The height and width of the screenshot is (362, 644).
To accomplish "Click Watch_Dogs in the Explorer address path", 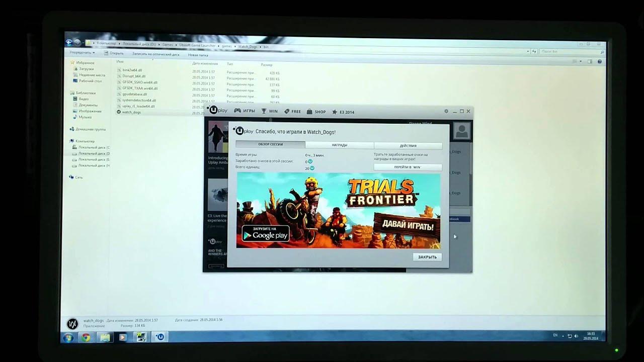I will [247, 46].
